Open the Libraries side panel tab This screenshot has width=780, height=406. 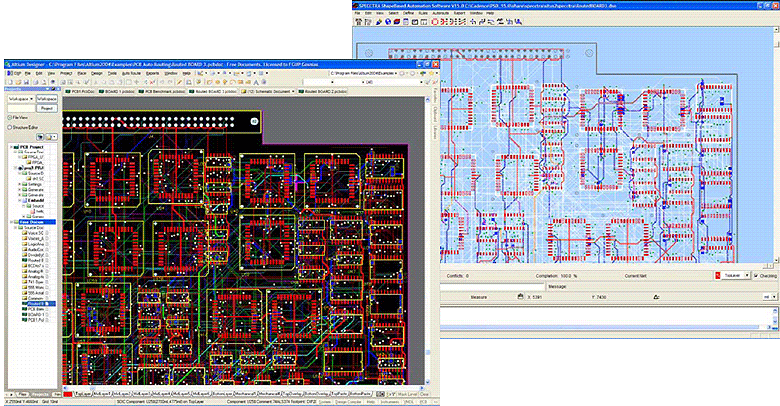pos(435,134)
